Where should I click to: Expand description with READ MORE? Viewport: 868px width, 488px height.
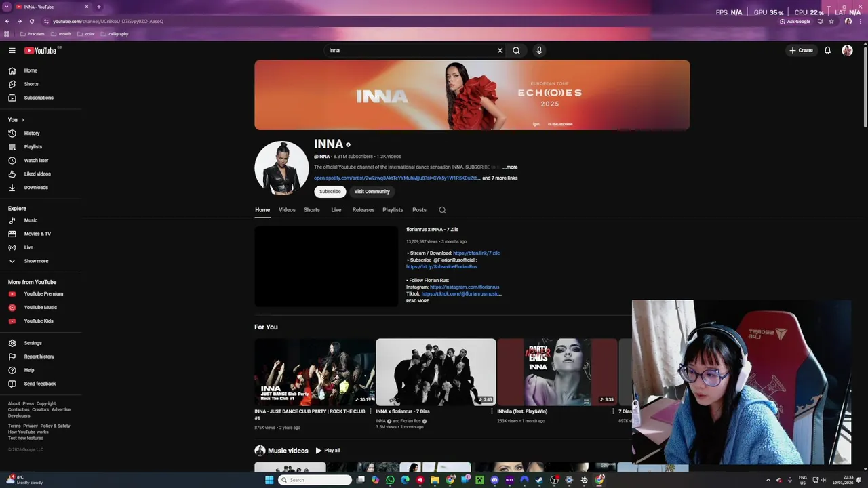pos(418,301)
